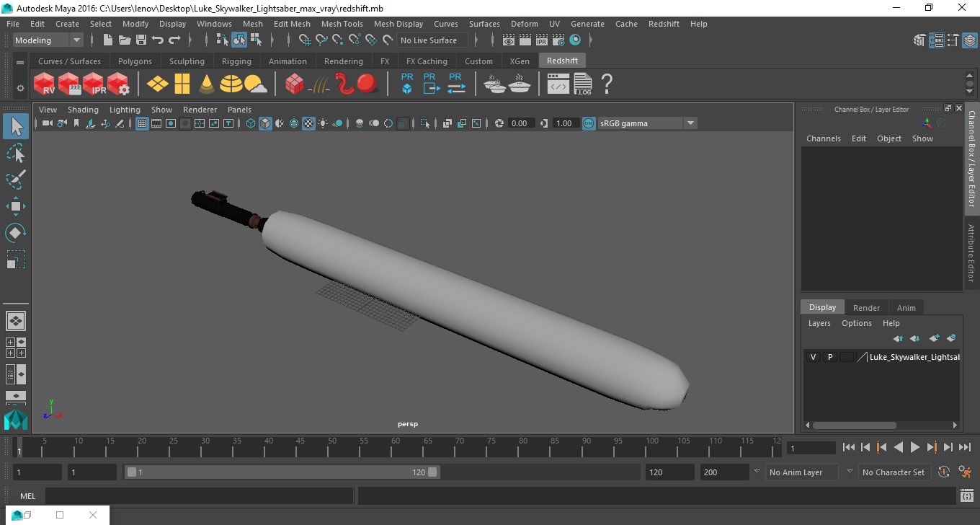Go to the start of playback range
This screenshot has height=525, width=980.
coord(849,448)
